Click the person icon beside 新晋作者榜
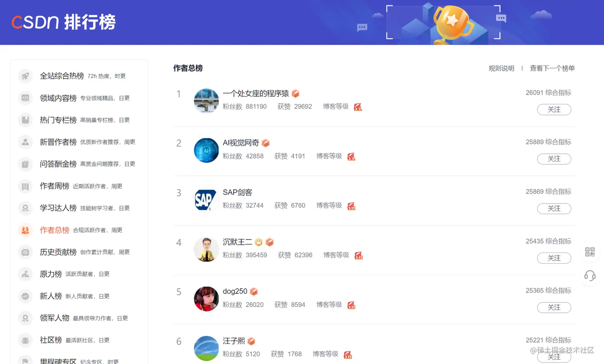Screen dimensions: 604x364 (x=25, y=142)
